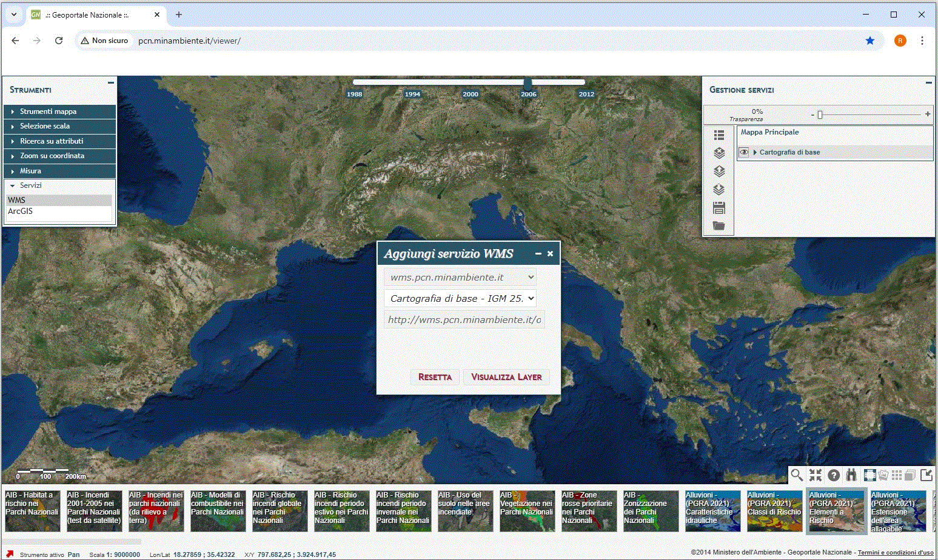Click the four inward arrows icon
938x560 pixels.
pos(816,475)
